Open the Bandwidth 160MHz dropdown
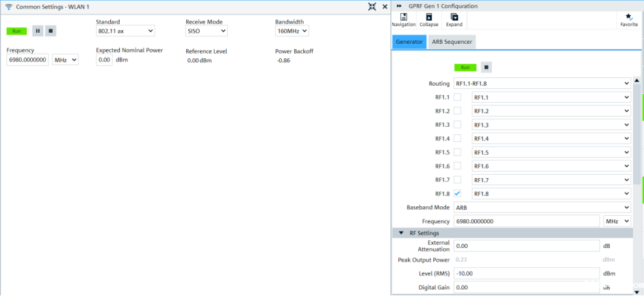 click(292, 31)
